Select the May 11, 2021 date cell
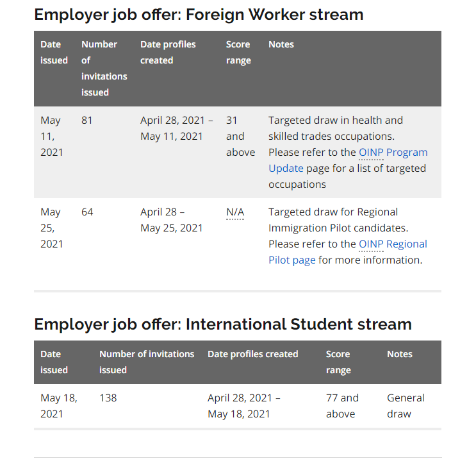 coord(52,137)
